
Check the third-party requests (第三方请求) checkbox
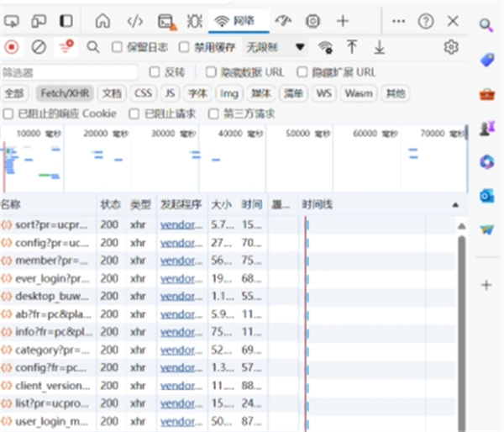213,113
